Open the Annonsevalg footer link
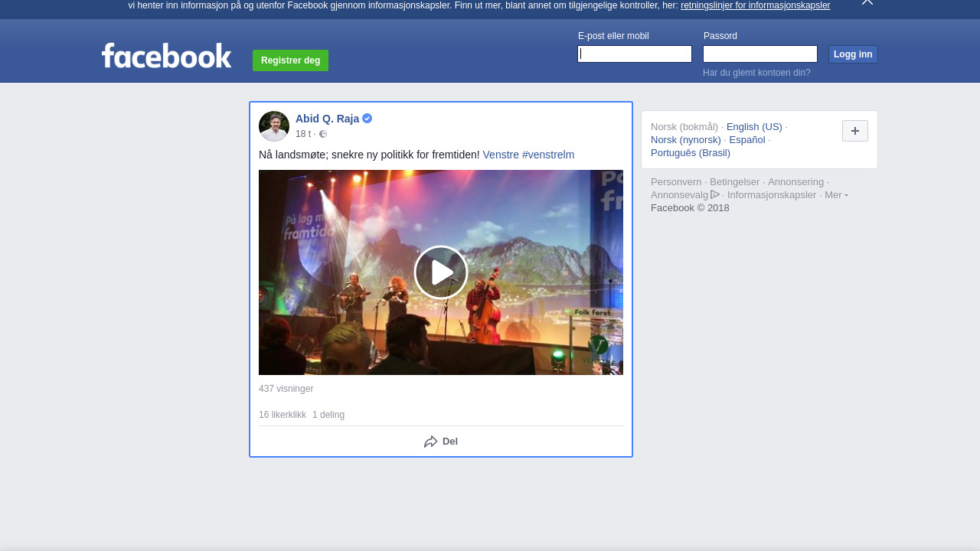 point(680,195)
